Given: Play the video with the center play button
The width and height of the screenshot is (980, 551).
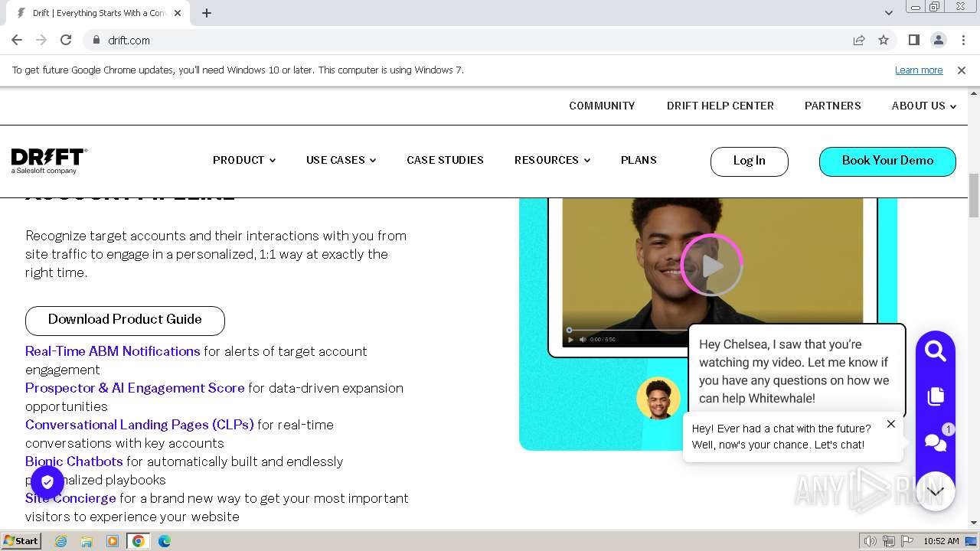Looking at the screenshot, I should pyautogui.click(x=711, y=266).
